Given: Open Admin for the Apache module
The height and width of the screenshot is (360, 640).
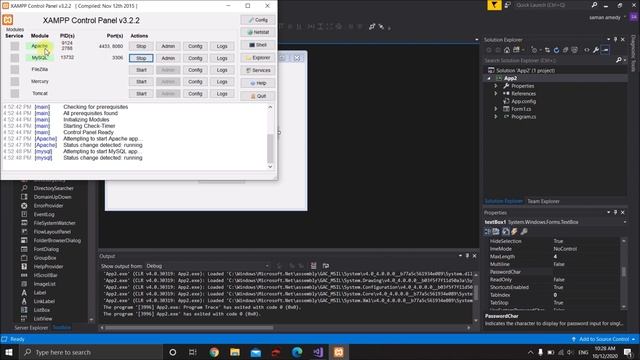Looking at the screenshot, I should click(x=168, y=46).
